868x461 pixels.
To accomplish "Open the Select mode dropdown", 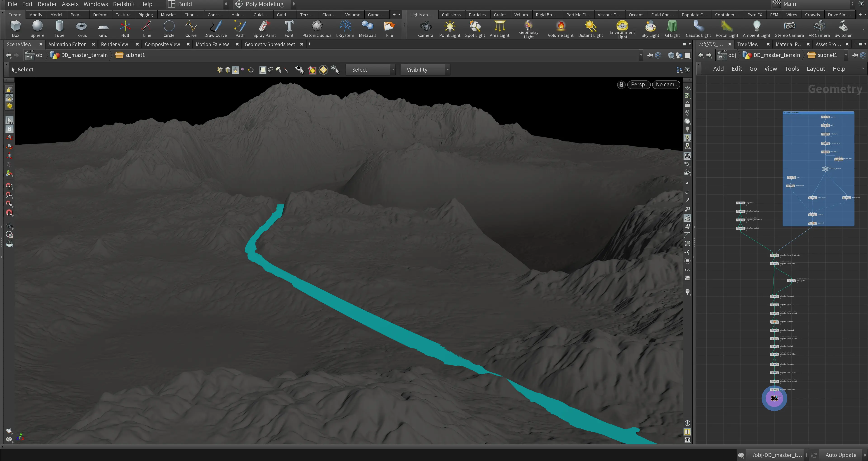I will pyautogui.click(x=370, y=70).
